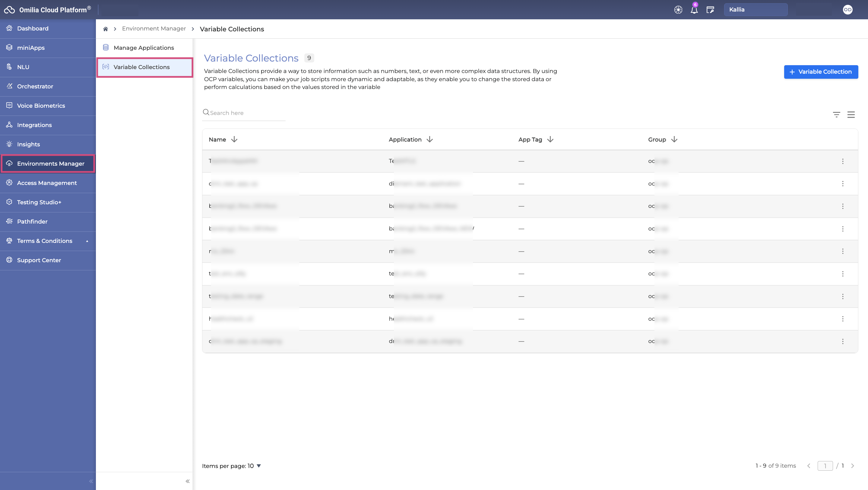
Task: Sort by Application column arrow
Action: [x=429, y=139]
